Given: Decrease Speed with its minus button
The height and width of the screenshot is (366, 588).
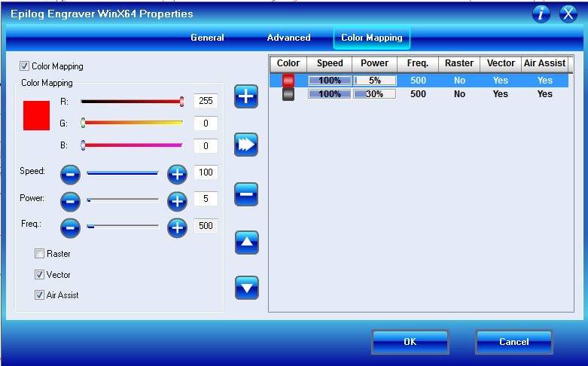Looking at the screenshot, I should [70, 175].
